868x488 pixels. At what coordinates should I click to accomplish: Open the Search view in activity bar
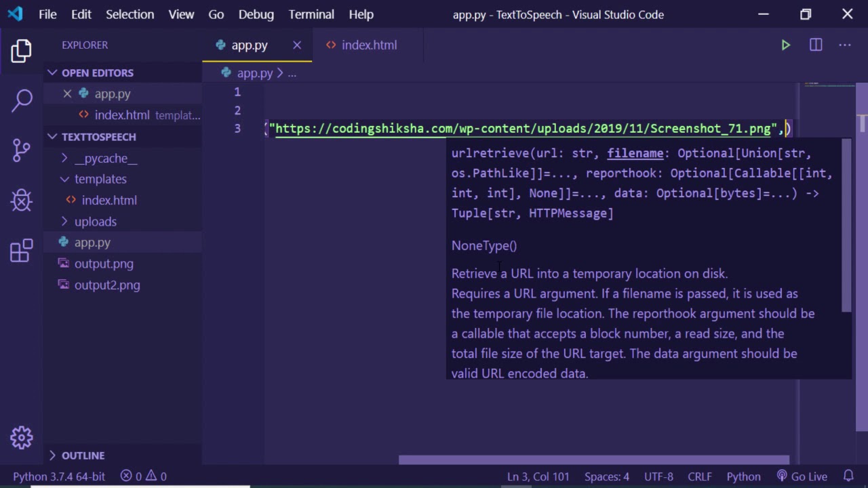22,100
